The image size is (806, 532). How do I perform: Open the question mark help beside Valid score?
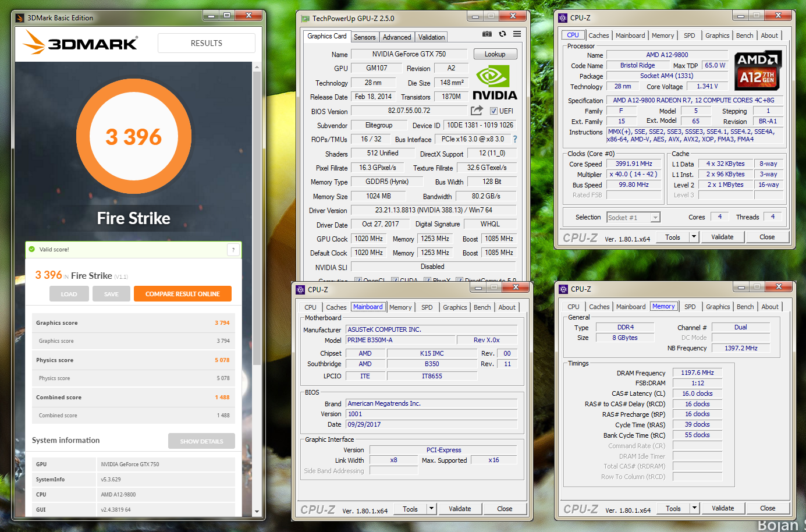tap(233, 250)
